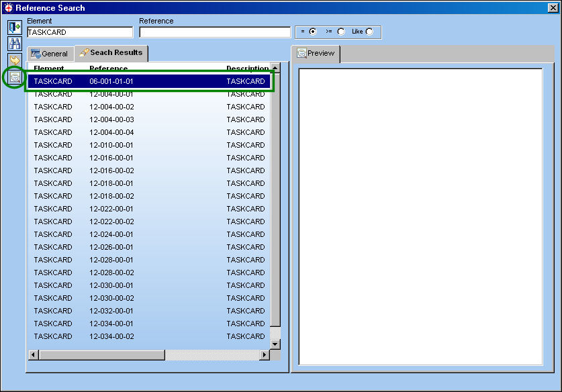The height and width of the screenshot is (392, 562).
Task: Select row with reference 12-030-00-01
Action: tap(149, 285)
